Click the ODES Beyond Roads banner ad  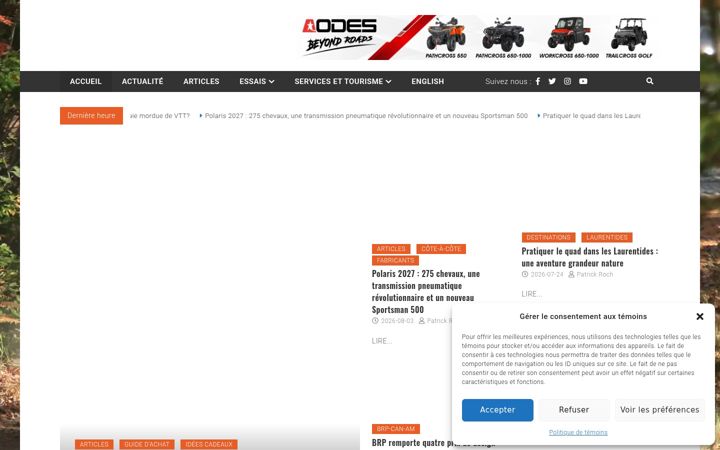coord(476,37)
